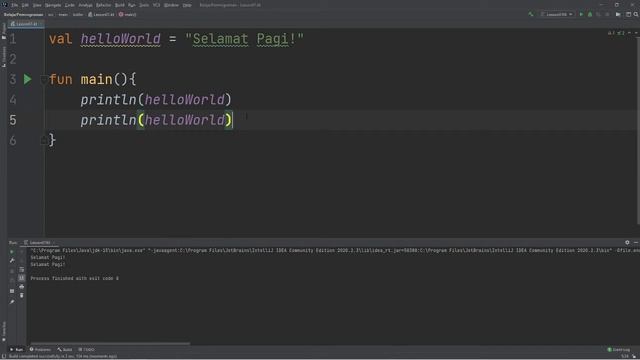Toggle the Structure tool window on left edge
Image resolution: width=640 pixels, height=360 pixels.
pyautogui.click(x=4, y=57)
